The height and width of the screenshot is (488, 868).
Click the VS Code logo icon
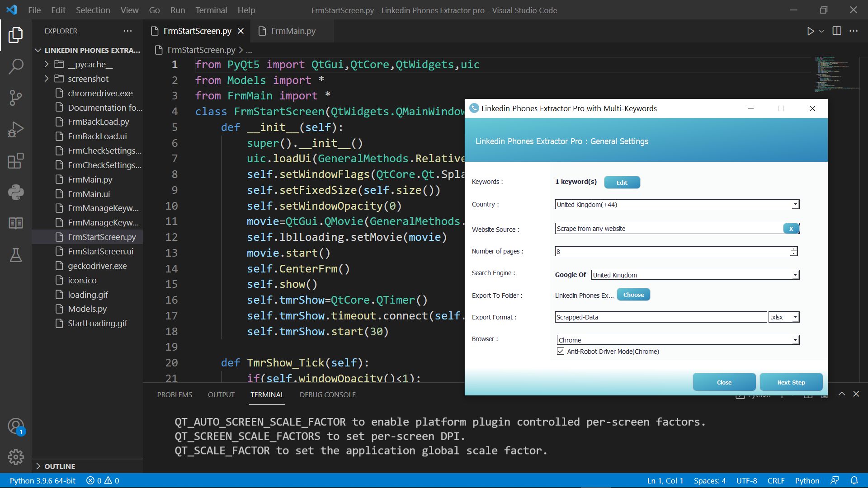(x=12, y=10)
